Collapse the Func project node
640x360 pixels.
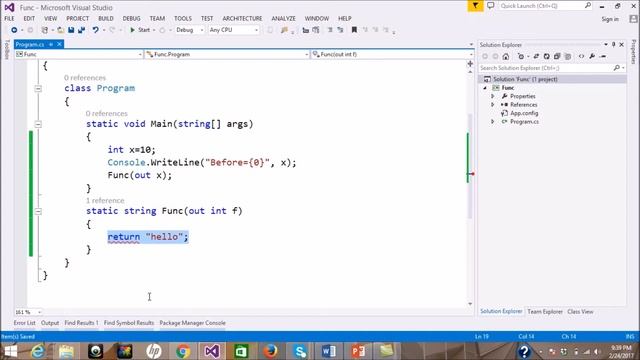coord(485,88)
